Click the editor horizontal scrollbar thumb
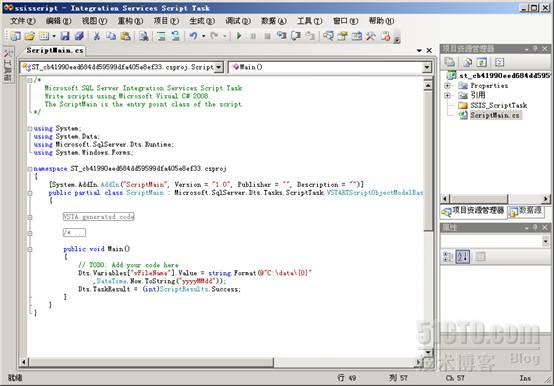 click(x=152, y=362)
